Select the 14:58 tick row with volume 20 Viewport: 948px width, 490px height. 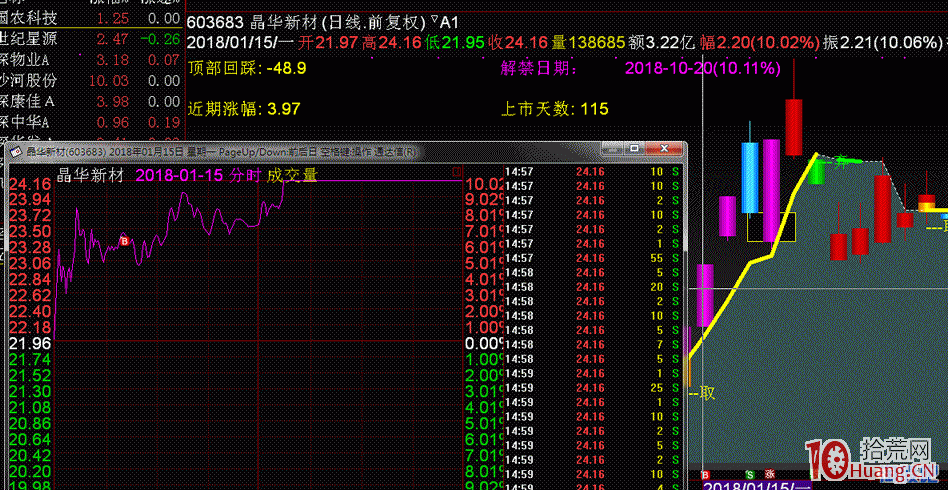point(594,287)
